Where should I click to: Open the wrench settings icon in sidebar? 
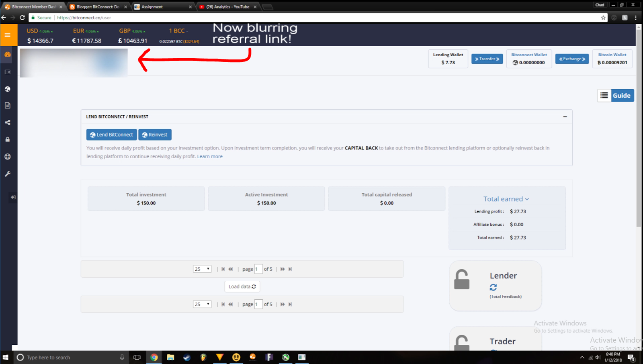click(8, 174)
